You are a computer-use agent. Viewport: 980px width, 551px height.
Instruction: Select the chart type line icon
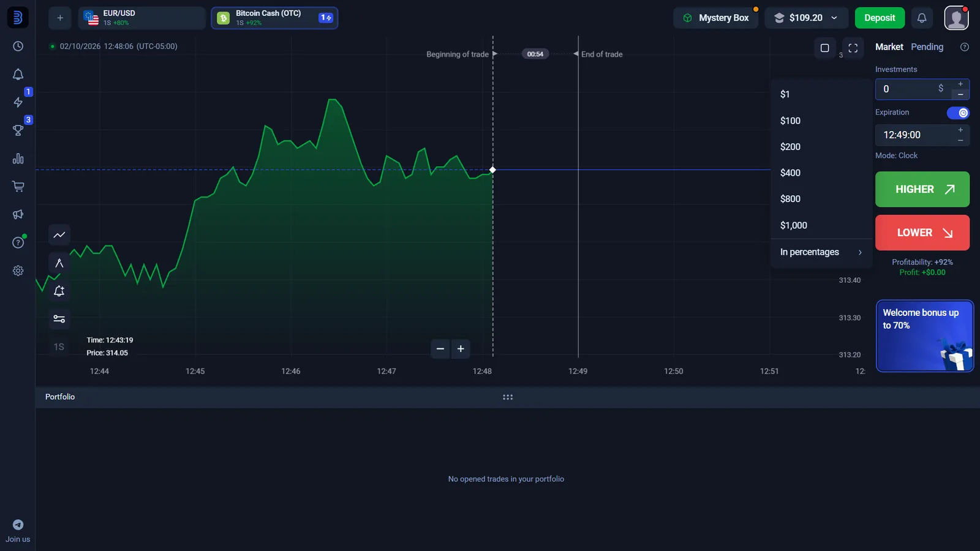pos(59,235)
